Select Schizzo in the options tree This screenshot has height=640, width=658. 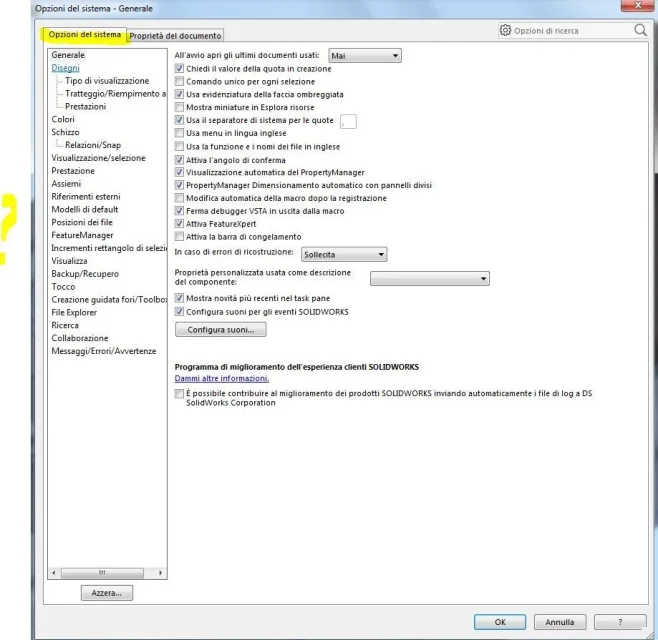pos(65,132)
